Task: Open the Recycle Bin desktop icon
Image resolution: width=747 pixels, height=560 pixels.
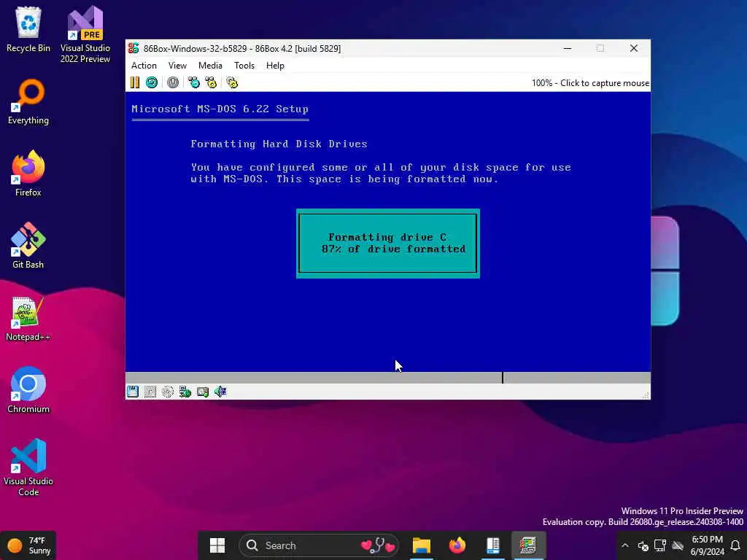Action: 28,29
